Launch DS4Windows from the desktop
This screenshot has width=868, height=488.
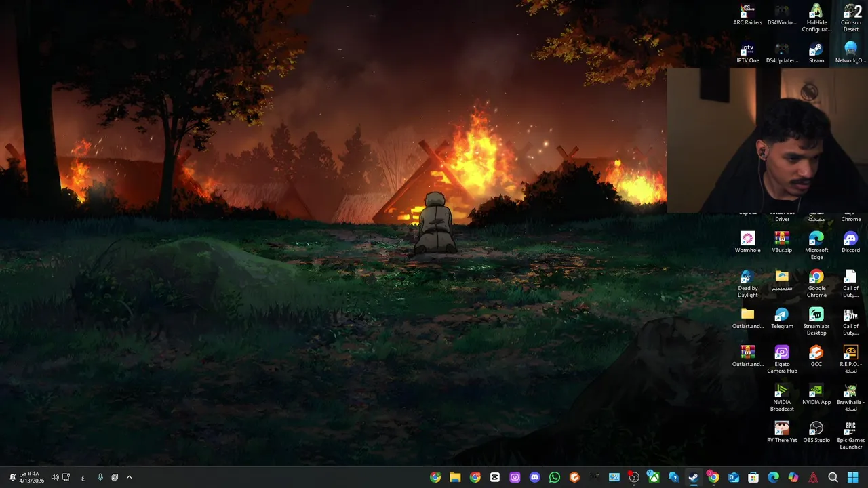pos(782,15)
